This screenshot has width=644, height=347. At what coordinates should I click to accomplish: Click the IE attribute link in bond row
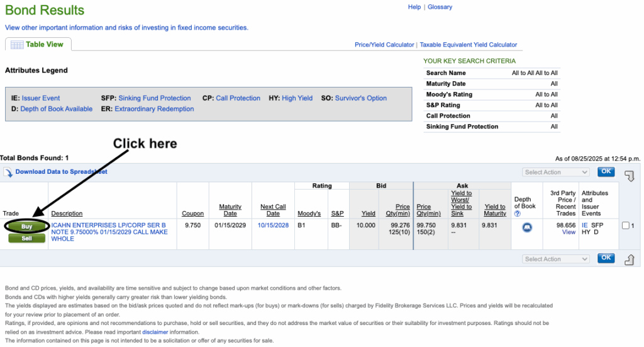584,225
